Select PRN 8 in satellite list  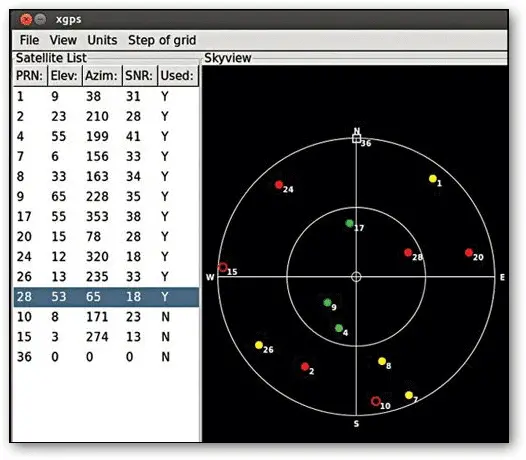point(106,177)
